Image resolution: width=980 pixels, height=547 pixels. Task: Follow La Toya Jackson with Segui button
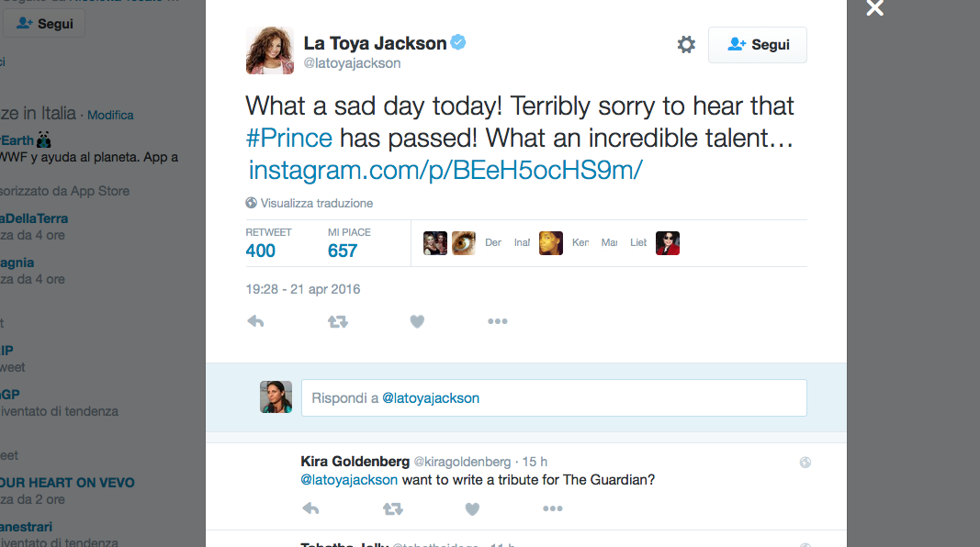[757, 45]
